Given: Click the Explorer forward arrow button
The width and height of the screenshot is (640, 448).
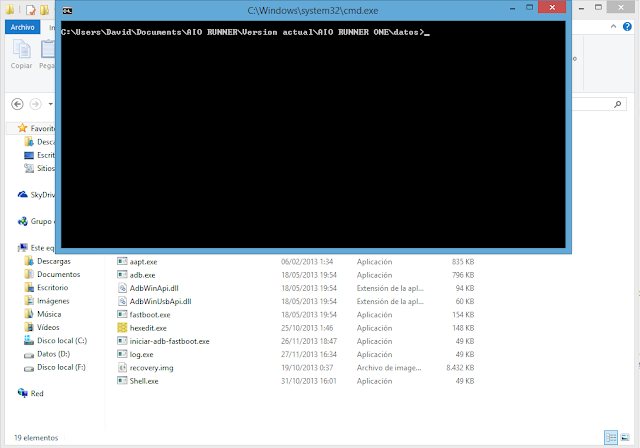Looking at the screenshot, I should point(36,104).
